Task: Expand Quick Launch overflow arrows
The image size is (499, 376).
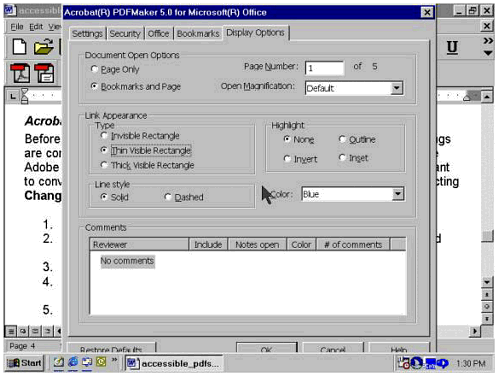Action: (114, 359)
